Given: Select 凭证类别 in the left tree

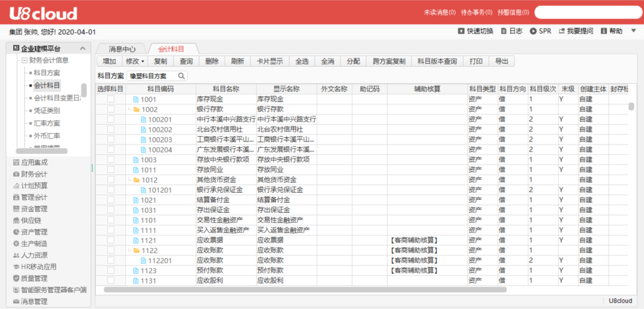Looking at the screenshot, I should click(x=47, y=110).
